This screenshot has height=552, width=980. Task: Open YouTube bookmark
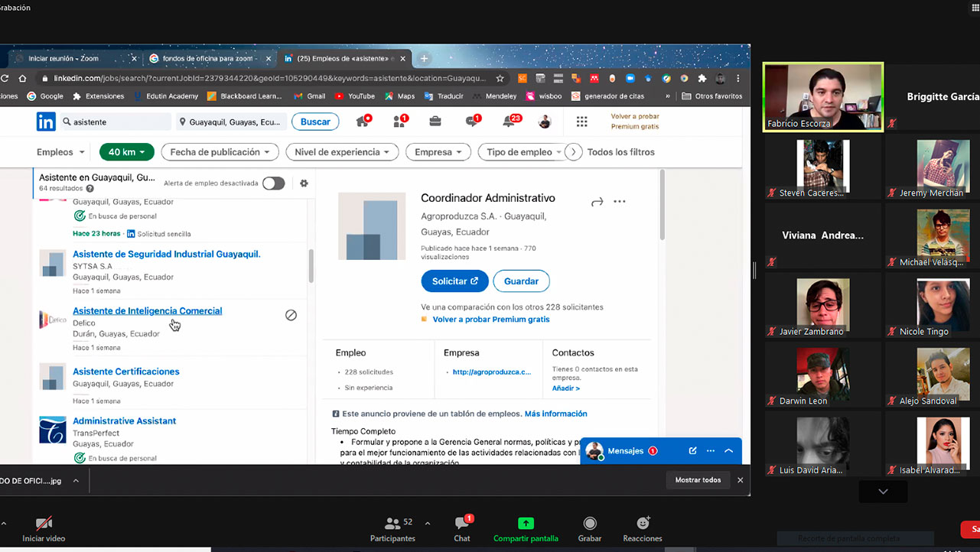354,96
